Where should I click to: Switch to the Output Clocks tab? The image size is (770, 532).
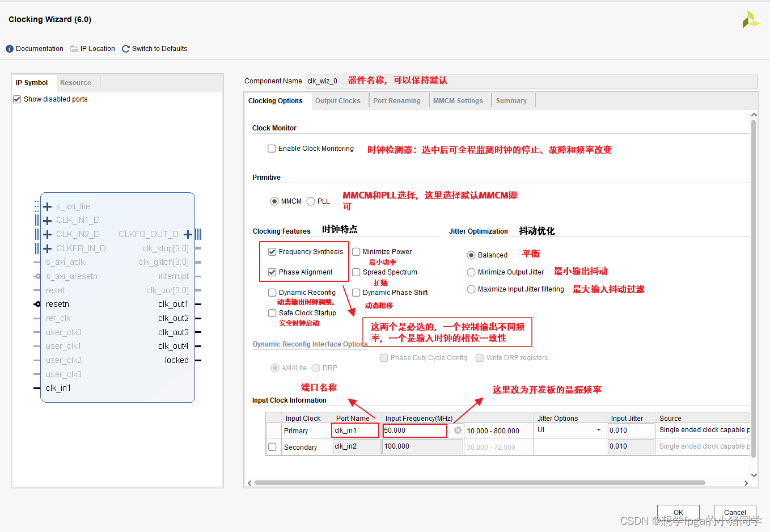point(337,101)
